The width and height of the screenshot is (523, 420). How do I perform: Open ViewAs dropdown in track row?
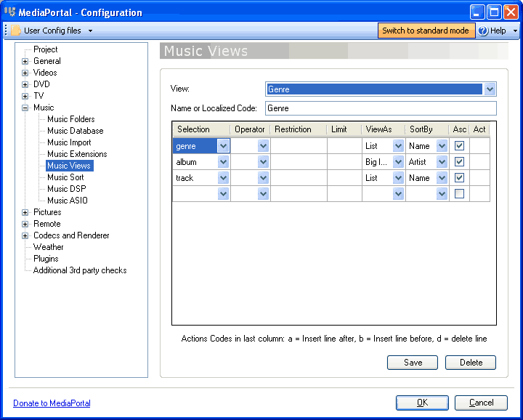398,177
